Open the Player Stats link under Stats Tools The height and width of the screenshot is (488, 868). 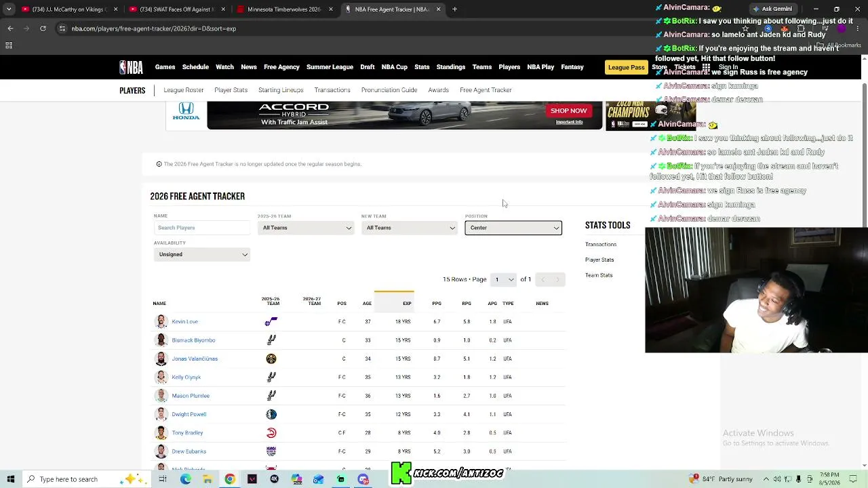tap(599, 260)
